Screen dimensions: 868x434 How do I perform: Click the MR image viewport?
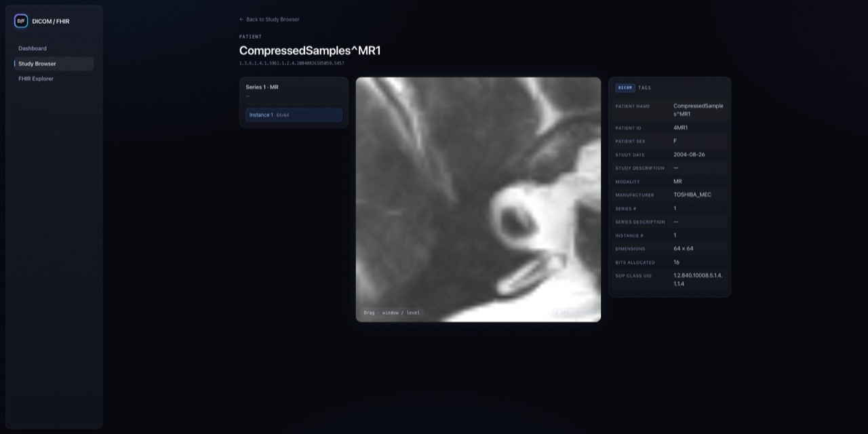(478, 199)
